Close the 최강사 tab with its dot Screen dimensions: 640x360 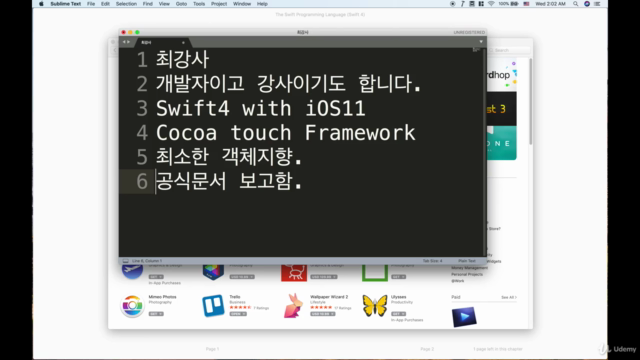point(183,42)
